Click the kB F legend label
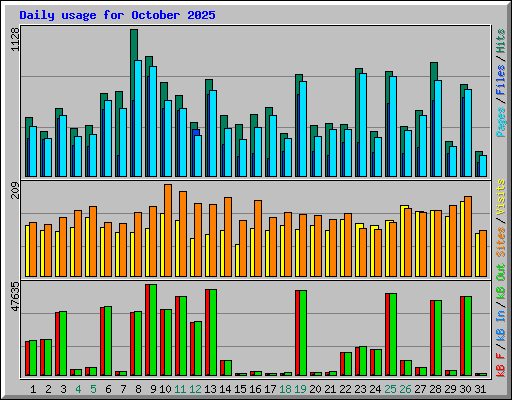 (501, 365)
